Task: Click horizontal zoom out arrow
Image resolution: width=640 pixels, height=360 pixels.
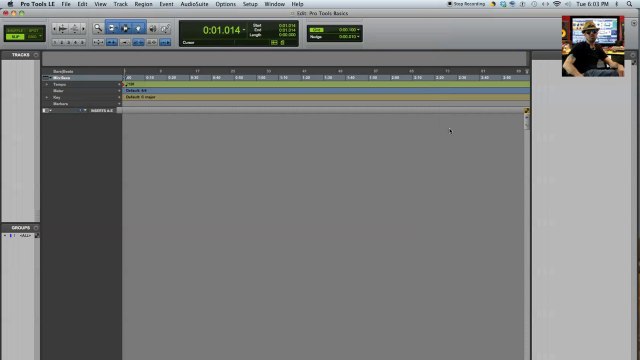Action: tap(55, 29)
